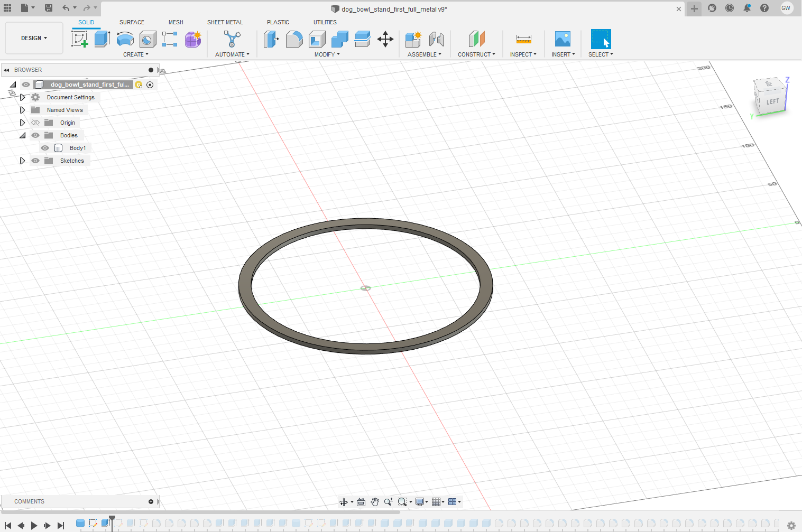This screenshot has height=532, width=802.
Task: Select the Fillet tool
Action: coord(294,39)
